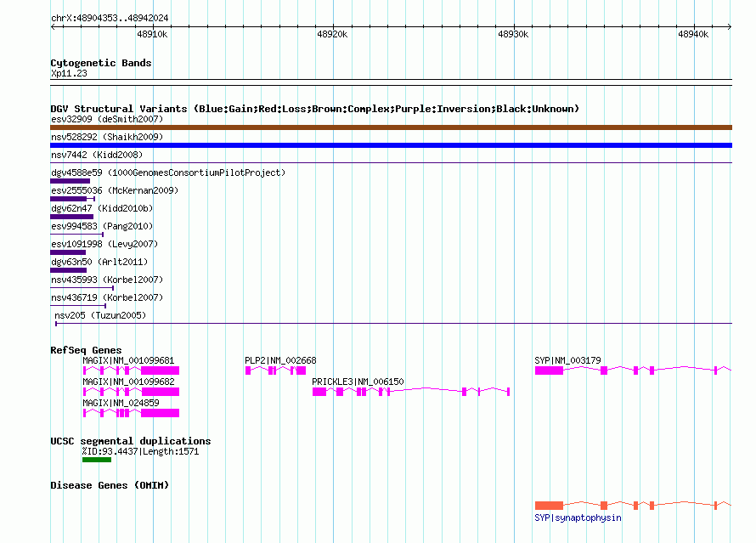Click the Xp11.23 cytoband label
The height and width of the screenshot is (543, 756).
pos(69,73)
